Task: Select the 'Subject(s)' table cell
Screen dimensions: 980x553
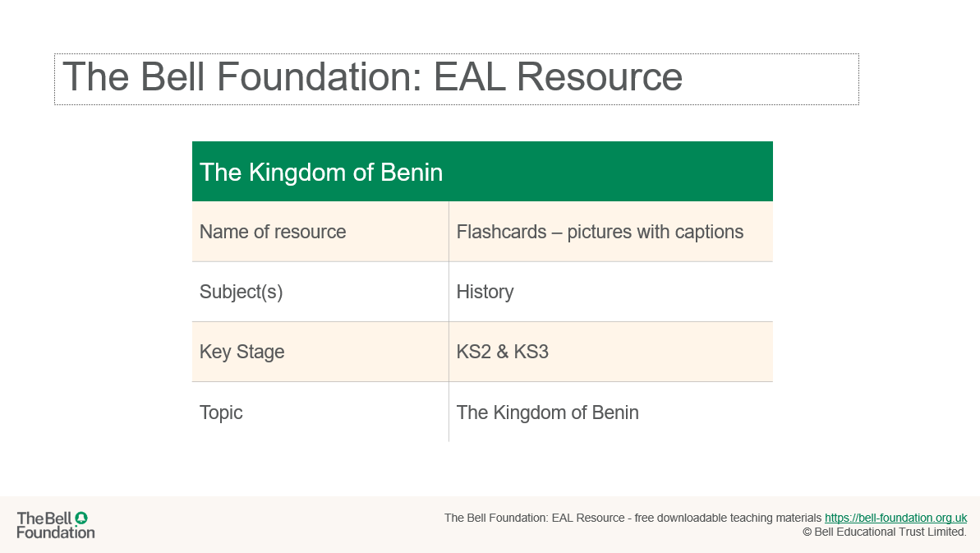Action: (x=320, y=292)
